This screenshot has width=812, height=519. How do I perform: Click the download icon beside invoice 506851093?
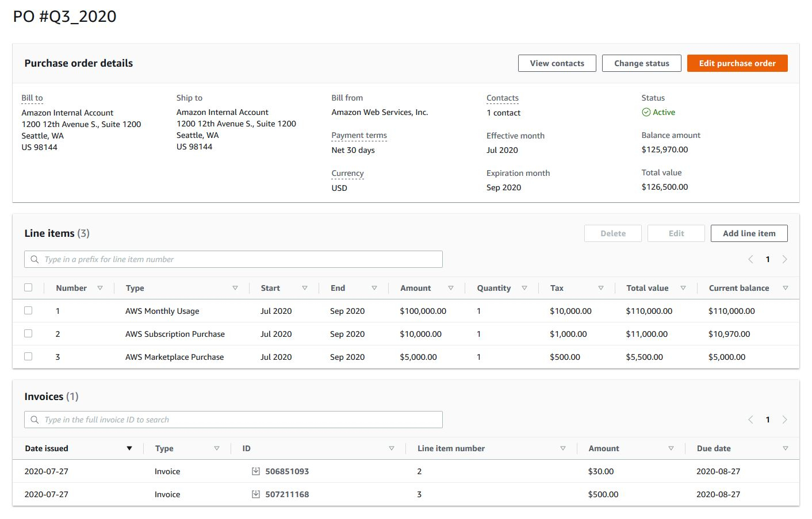click(x=256, y=471)
